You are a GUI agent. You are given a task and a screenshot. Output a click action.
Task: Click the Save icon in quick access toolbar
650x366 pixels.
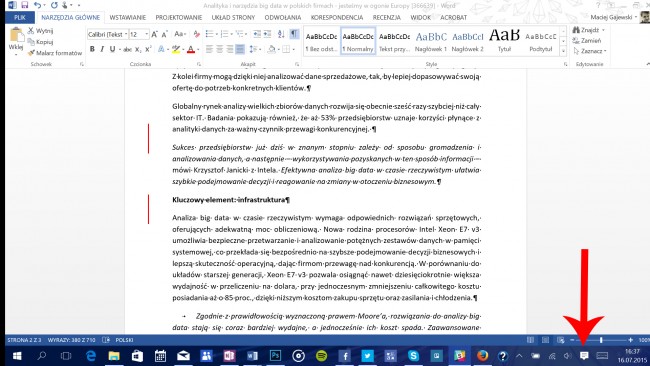point(24,5)
